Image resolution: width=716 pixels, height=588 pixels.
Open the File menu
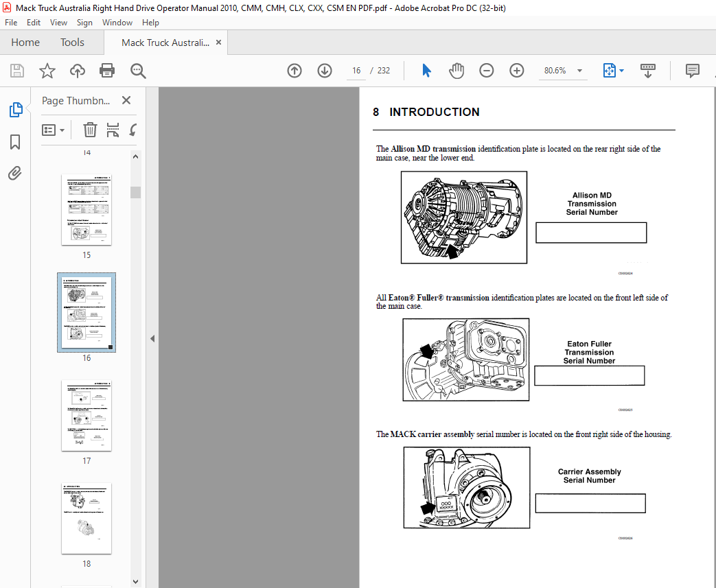11,23
